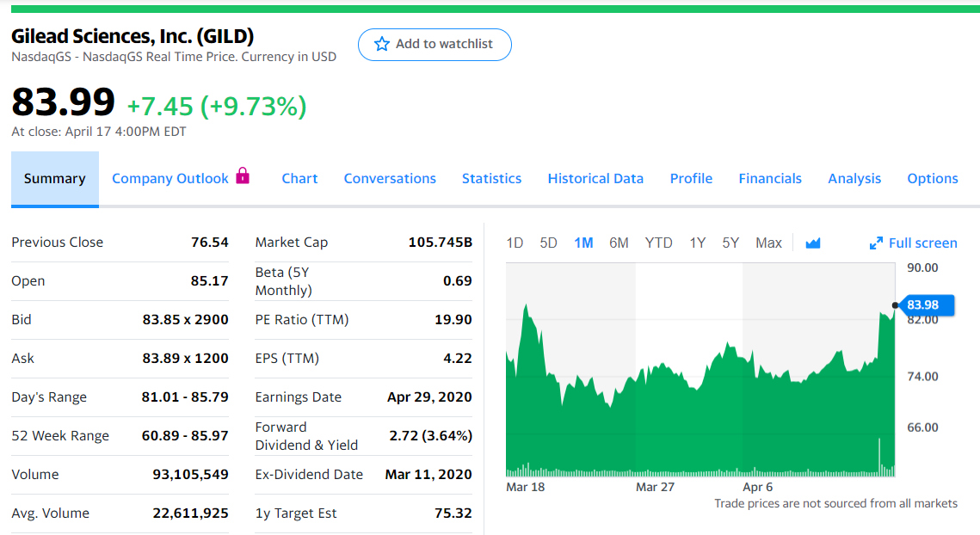Screen dimensions: 980x535
Task: Click the 66.00 y-axis label on the chart
Action: point(922,428)
